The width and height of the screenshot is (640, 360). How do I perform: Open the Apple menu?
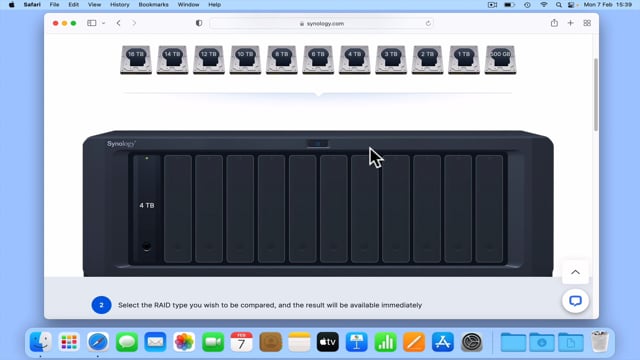(11, 4)
